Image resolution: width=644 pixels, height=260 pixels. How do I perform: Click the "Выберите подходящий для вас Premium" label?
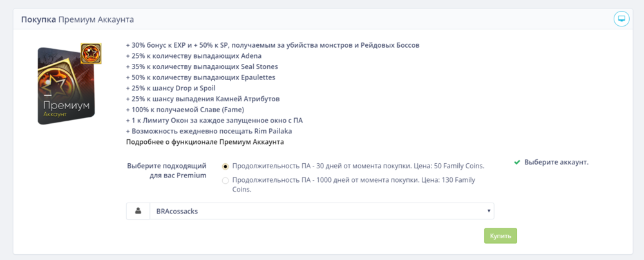[167, 170]
